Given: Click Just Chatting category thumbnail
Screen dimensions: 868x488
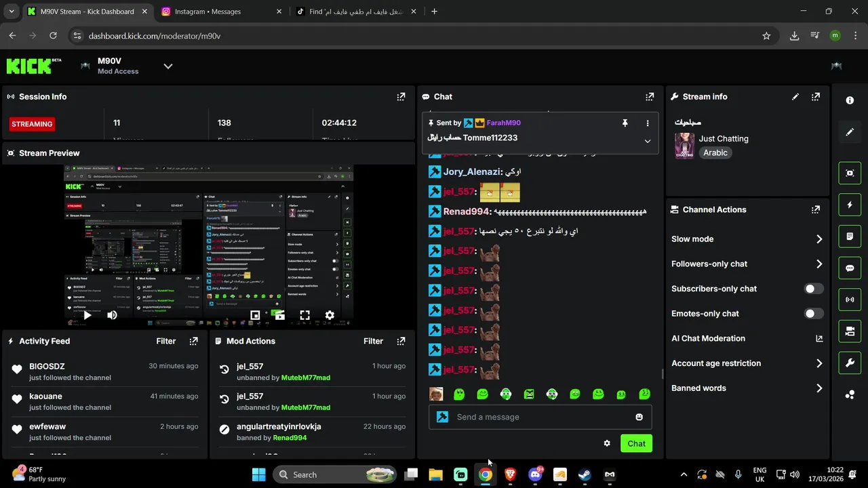Looking at the screenshot, I should click(684, 146).
